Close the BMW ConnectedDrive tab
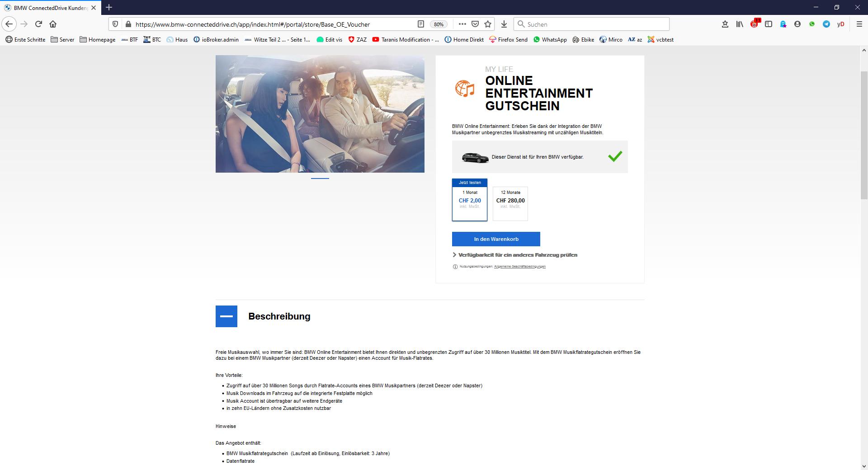 click(x=94, y=8)
